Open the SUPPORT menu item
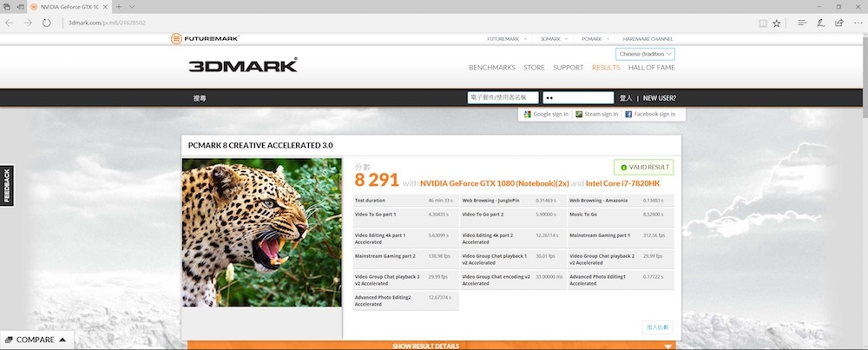The image size is (868, 350). coord(568,68)
